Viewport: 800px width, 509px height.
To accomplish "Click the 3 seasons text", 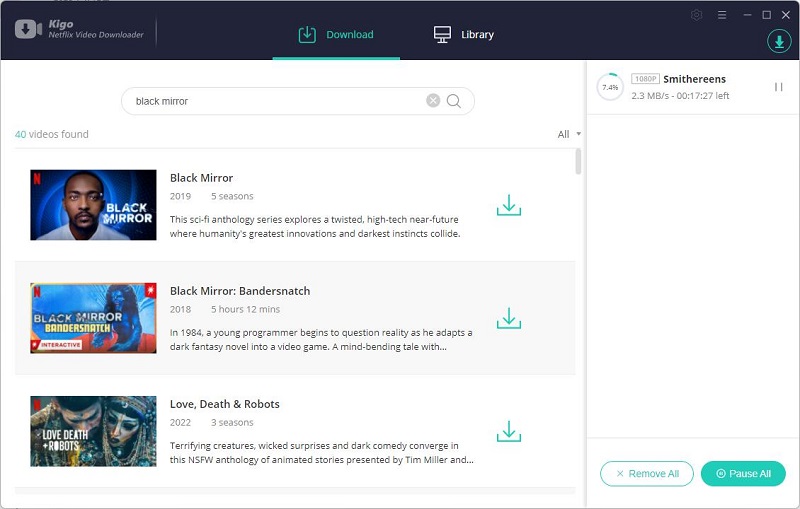I will [x=232, y=423].
